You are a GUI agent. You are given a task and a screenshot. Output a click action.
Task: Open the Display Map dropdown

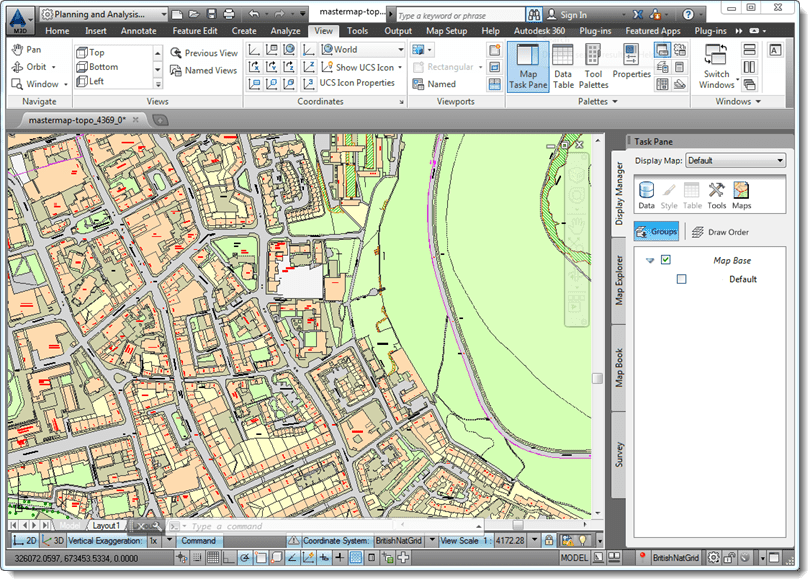pos(735,161)
